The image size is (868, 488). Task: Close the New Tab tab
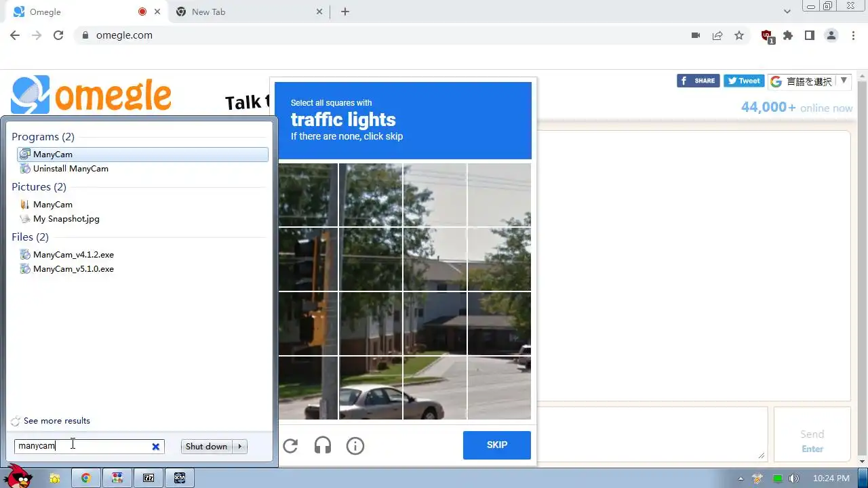(x=320, y=12)
